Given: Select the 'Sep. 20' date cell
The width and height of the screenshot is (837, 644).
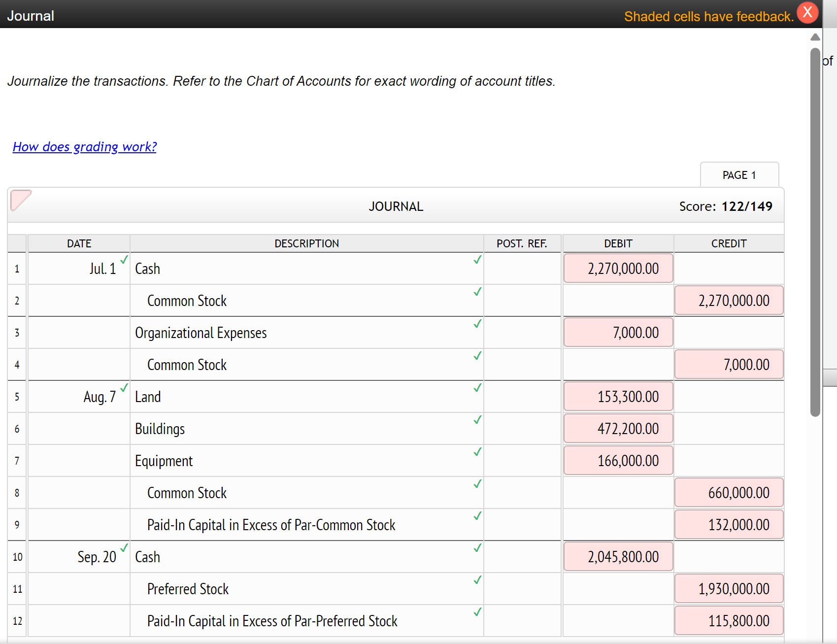Looking at the screenshot, I should tap(79, 557).
